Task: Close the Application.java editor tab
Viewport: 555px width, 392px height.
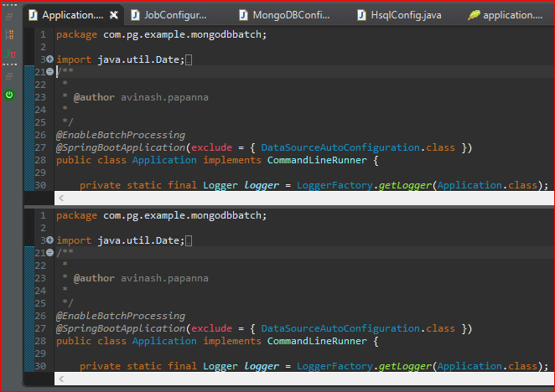Action: coord(114,15)
